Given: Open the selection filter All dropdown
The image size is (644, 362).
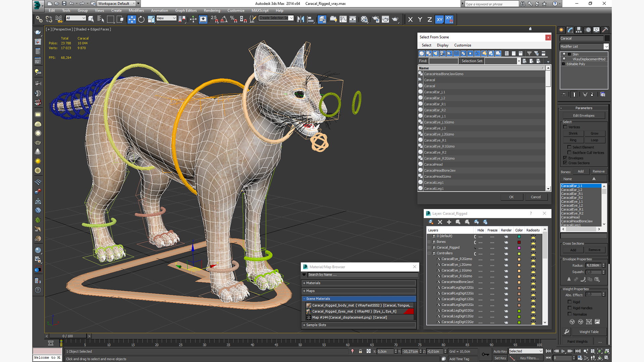Looking at the screenshot, I should point(76,18).
